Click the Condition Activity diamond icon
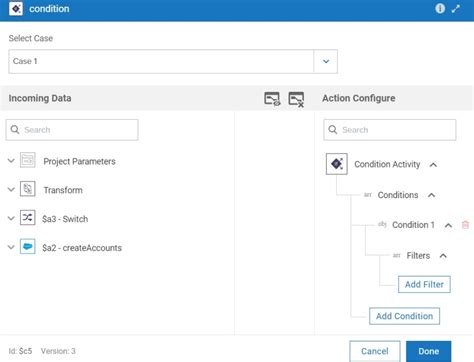This screenshot has width=474, height=362. coord(337,164)
